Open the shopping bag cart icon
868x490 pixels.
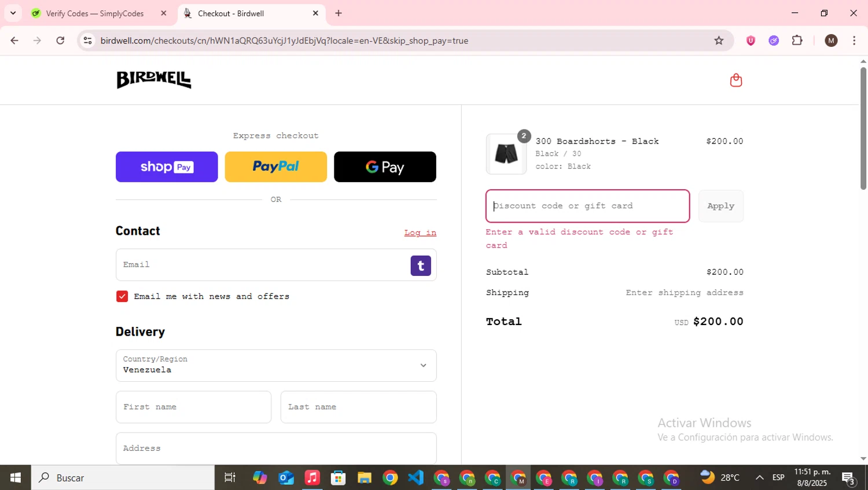(x=735, y=80)
